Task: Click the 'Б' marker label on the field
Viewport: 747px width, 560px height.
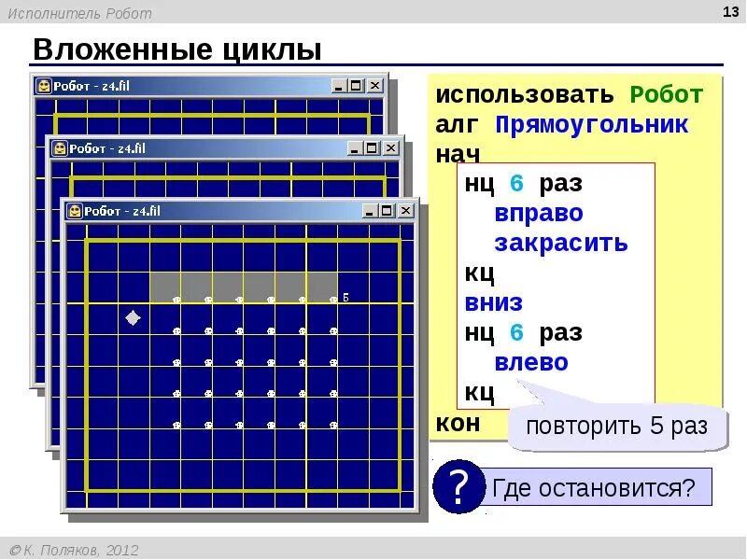Action: (345, 298)
